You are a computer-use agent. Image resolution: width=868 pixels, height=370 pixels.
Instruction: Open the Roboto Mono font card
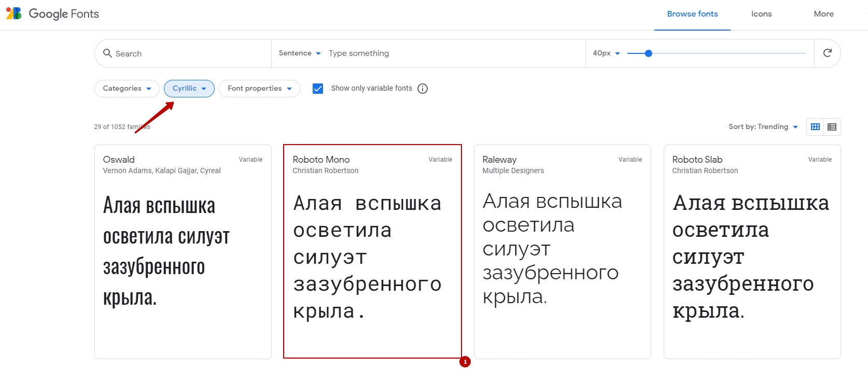372,252
